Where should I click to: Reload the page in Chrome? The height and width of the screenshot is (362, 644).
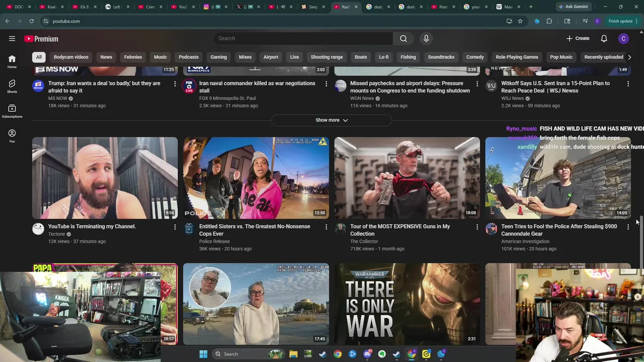[x=31, y=21]
